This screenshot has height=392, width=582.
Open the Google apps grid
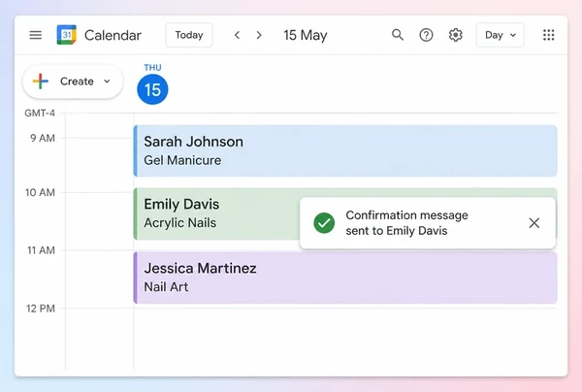[549, 35]
